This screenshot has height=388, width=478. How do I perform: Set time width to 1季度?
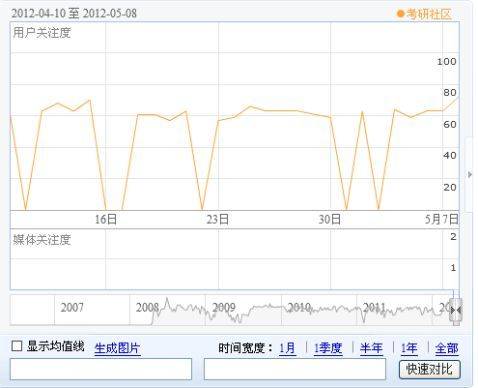point(328,348)
